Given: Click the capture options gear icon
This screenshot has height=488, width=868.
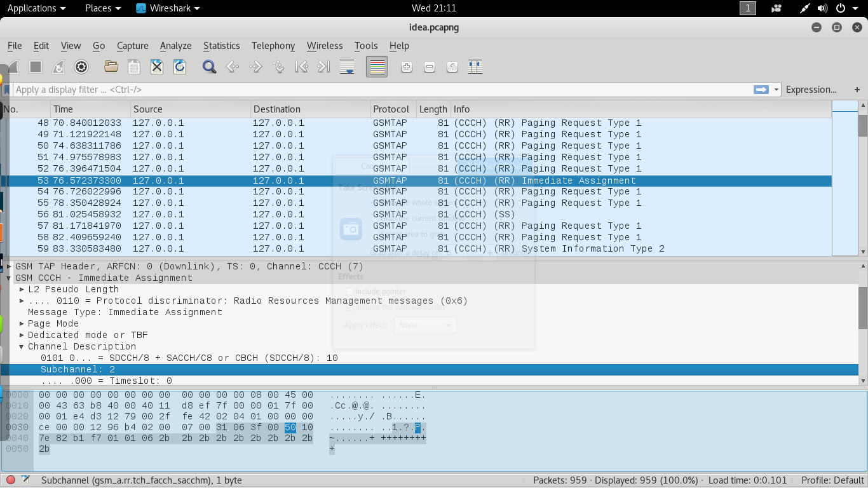Looking at the screenshot, I should pos(81,67).
